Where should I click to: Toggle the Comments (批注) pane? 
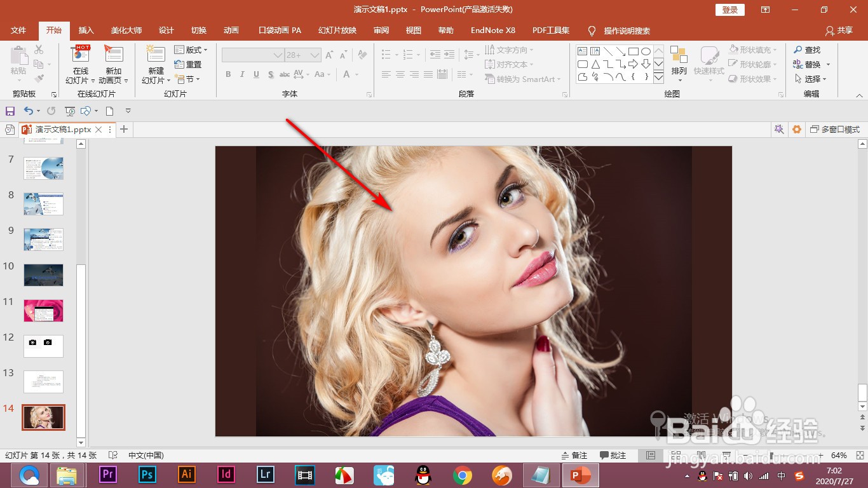613,455
